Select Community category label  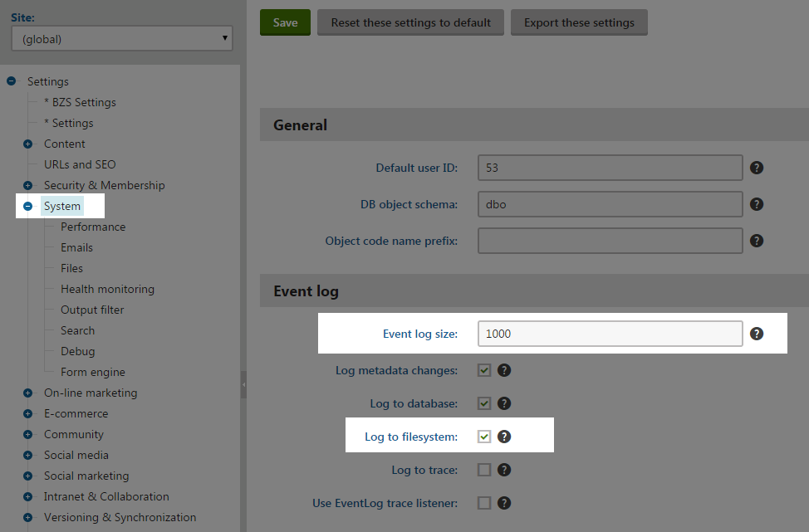74,434
